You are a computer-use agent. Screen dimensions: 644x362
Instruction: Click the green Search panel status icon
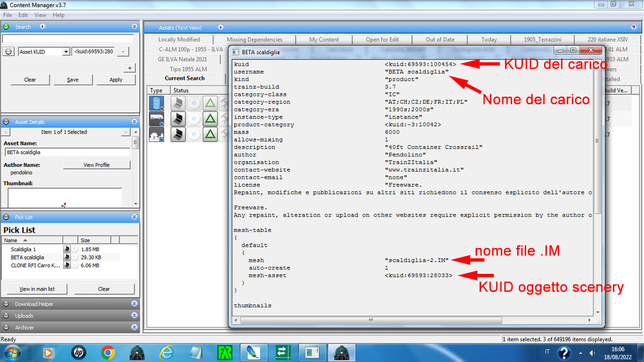(x=6, y=26)
